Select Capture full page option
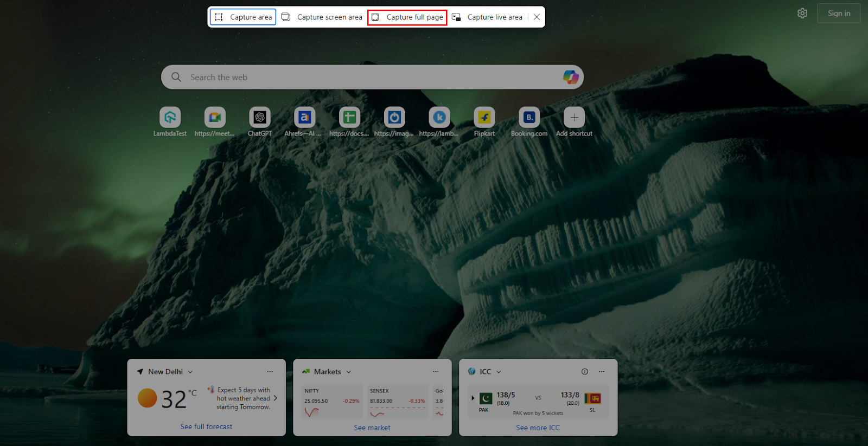Screen dimensions: 868x446 pyautogui.click(x=407, y=17)
